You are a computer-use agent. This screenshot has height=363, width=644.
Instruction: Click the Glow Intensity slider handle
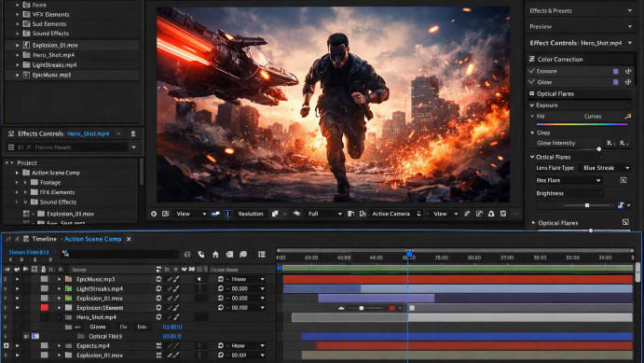(x=599, y=148)
